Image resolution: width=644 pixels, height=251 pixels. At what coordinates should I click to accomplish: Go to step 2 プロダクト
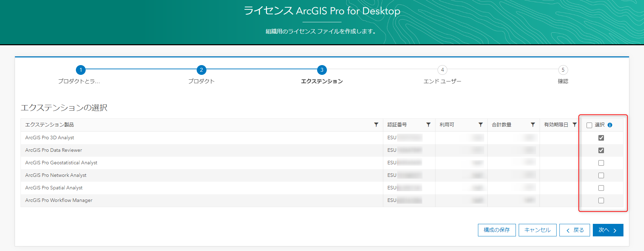(x=201, y=70)
